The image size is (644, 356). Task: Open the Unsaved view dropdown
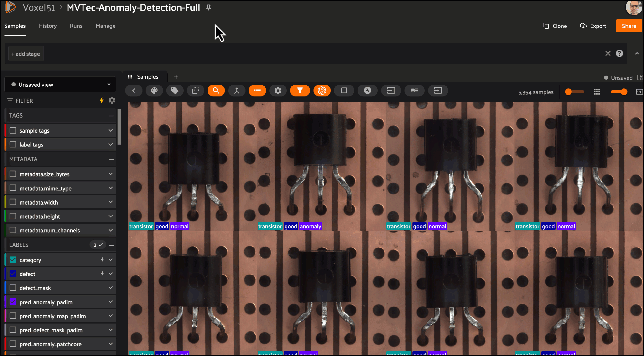coord(60,85)
